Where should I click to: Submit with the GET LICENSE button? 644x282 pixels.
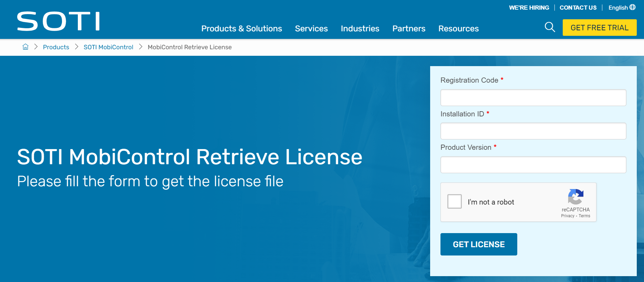[479, 244]
